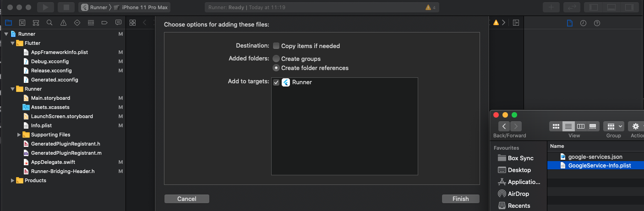
Task: Expand the Products group
Action: click(12, 180)
